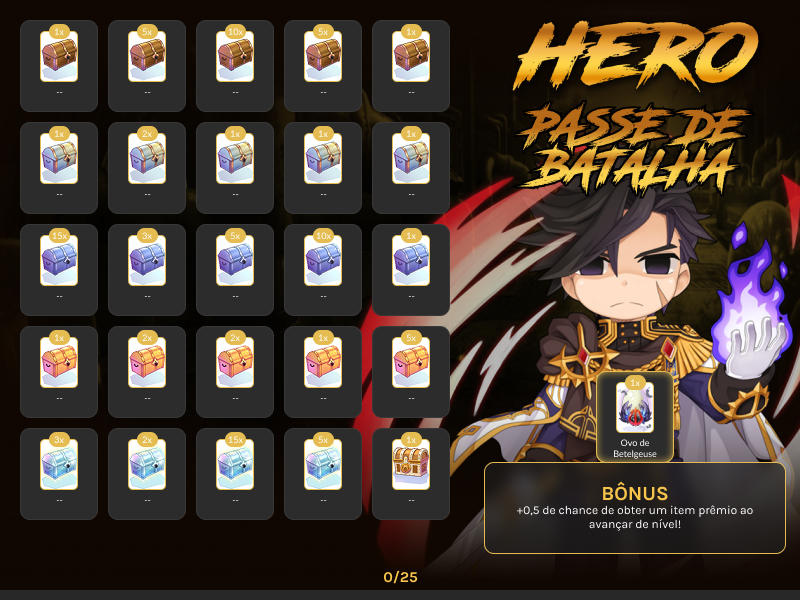Click the BÔNUS information panel
Screen dimensions: 800x600
pyautogui.click(x=635, y=508)
